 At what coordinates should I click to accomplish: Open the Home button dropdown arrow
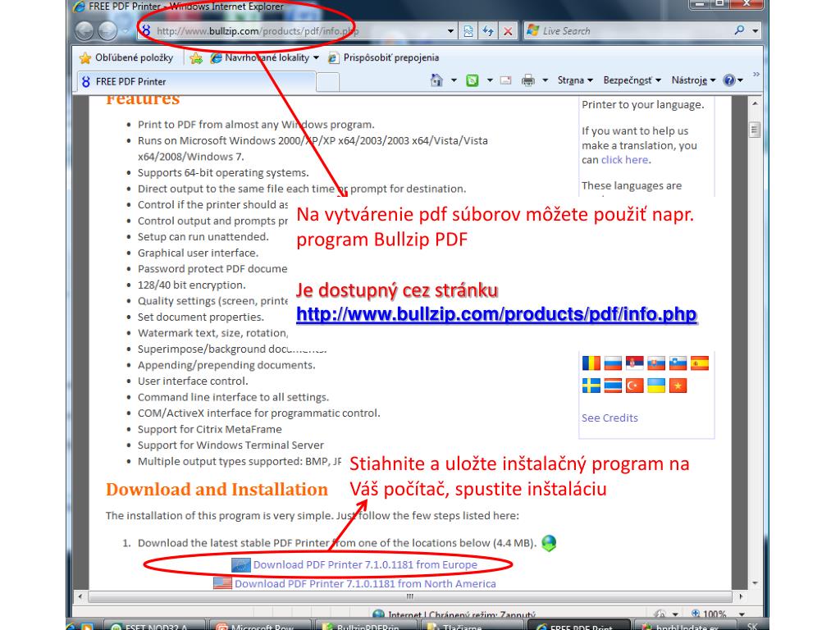point(454,80)
